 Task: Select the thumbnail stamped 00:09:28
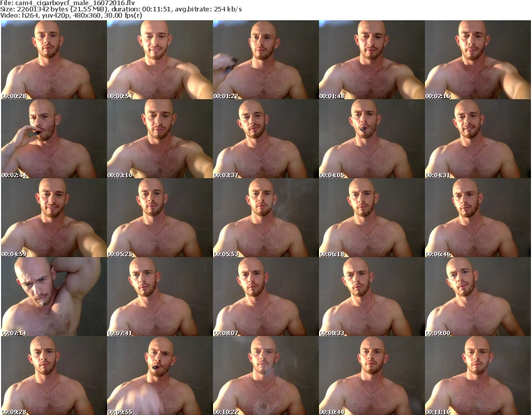pyautogui.click(x=54, y=376)
